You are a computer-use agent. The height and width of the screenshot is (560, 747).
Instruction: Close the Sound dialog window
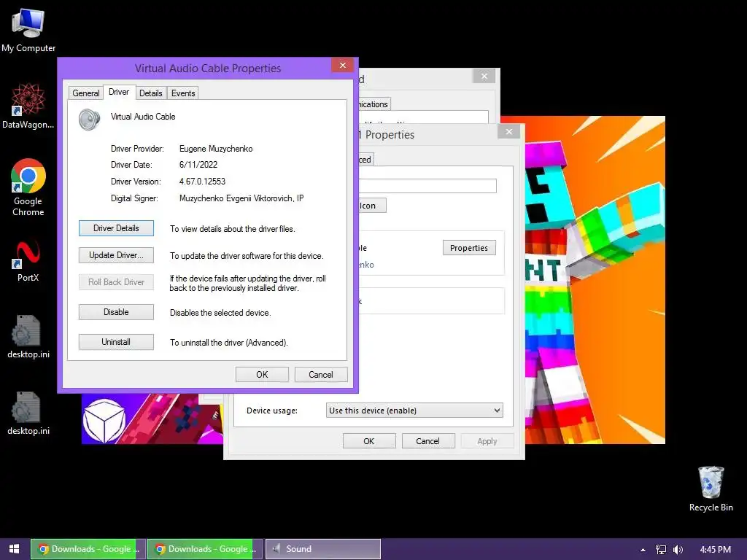tap(484, 76)
